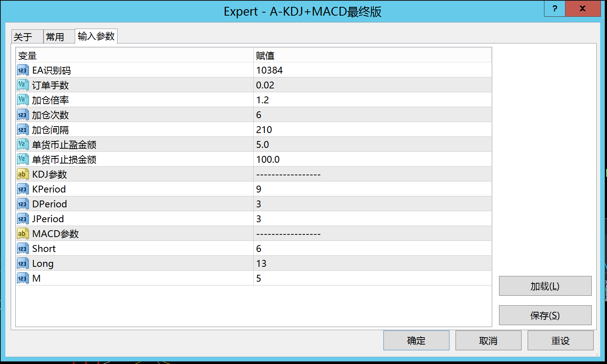Select the M variable name
607x364 pixels.
[x=36, y=278]
